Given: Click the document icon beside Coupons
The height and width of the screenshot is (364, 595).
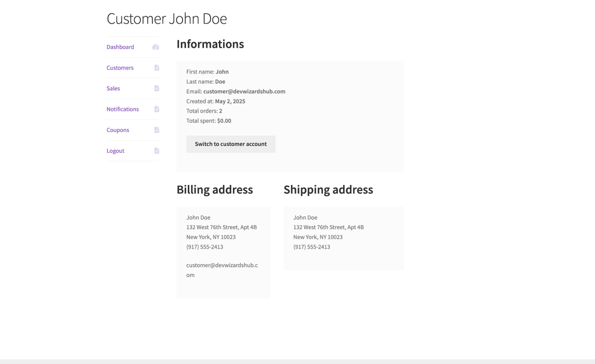Looking at the screenshot, I should 157,130.
